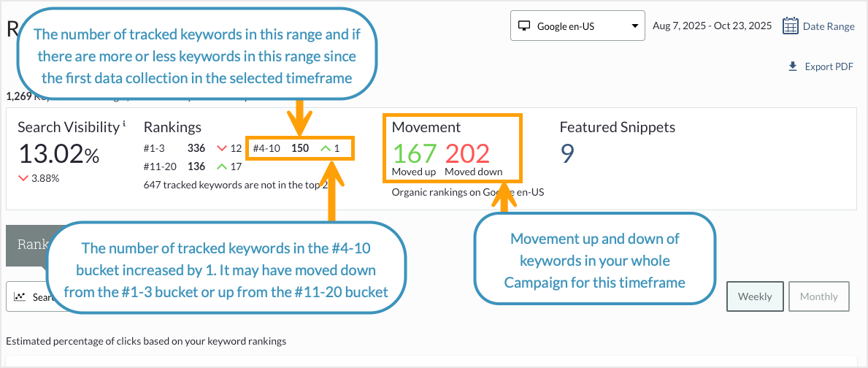Click the Export PDF download arrow icon

pos(793,66)
